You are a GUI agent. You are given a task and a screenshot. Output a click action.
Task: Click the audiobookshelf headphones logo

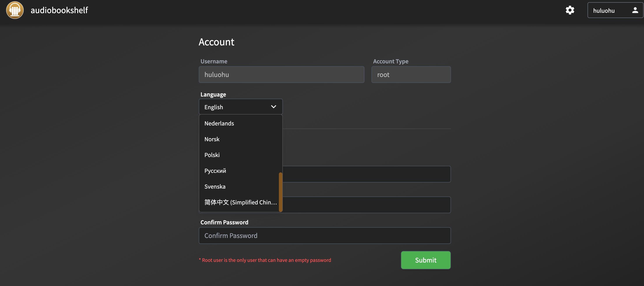[15, 10]
